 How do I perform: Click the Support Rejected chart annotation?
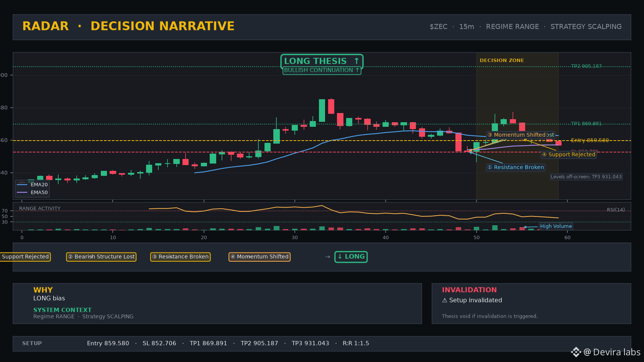(x=569, y=154)
